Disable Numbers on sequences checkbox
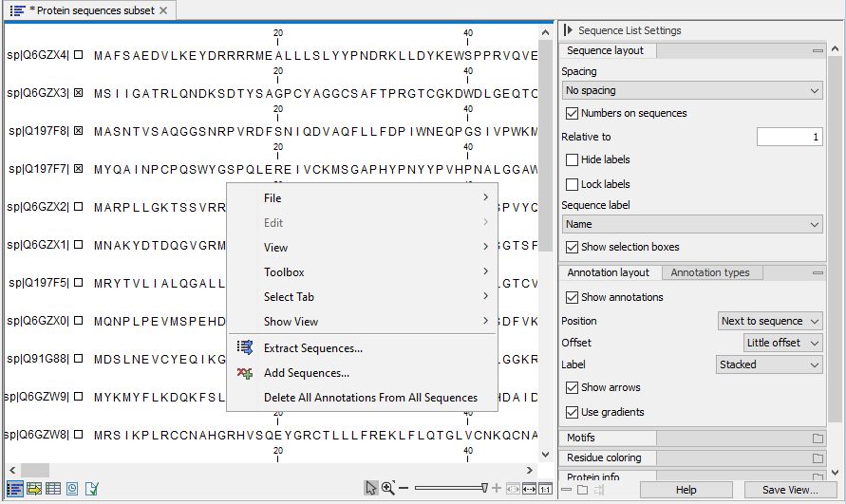The width and height of the screenshot is (846, 504). tap(572, 113)
